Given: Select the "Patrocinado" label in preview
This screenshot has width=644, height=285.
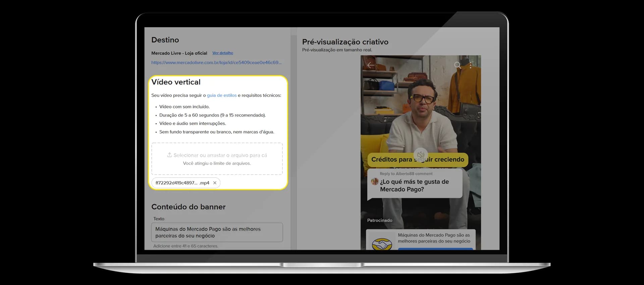Looking at the screenshot, I should (380, 220).
